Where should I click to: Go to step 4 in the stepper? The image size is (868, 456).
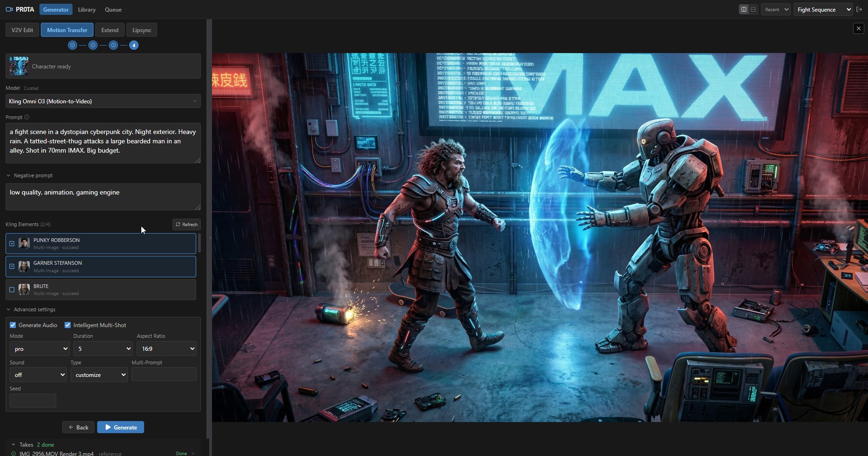coord(134,45)
